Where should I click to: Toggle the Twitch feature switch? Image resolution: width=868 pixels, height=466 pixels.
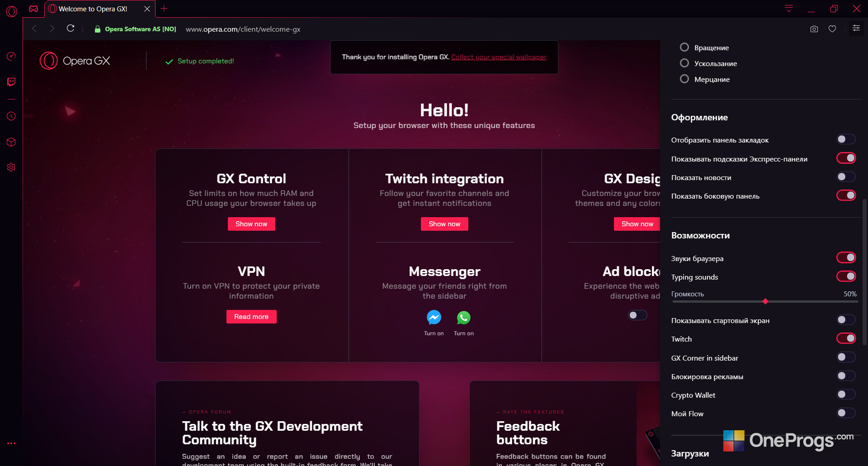(x=846, y=338)
